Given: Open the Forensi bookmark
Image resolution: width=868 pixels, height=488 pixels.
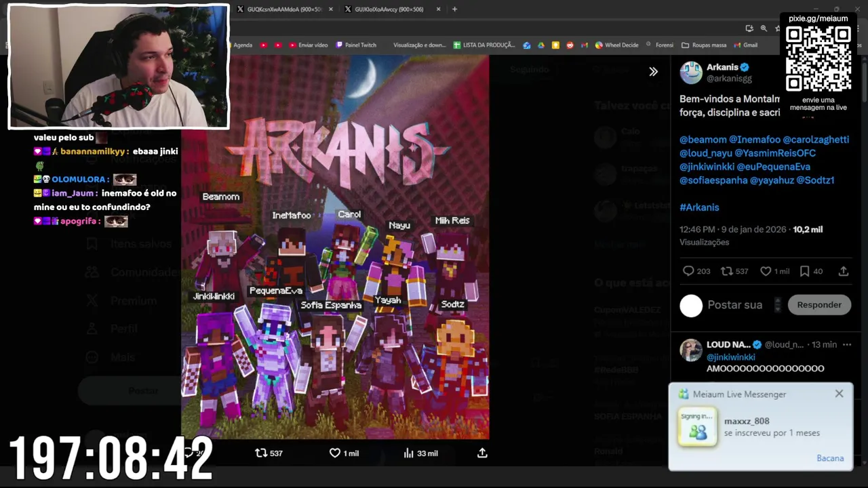Looking at the screenshot, I should (660, 45).
